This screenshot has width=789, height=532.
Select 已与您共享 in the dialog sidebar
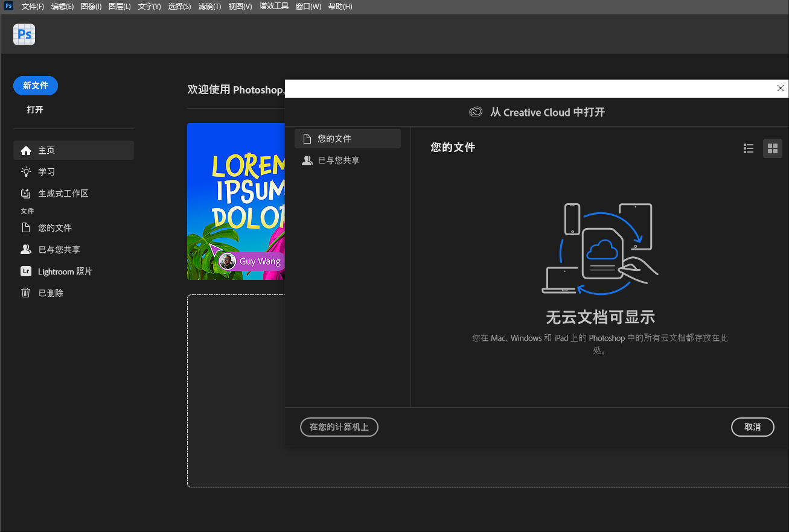[x=348, y=160]
